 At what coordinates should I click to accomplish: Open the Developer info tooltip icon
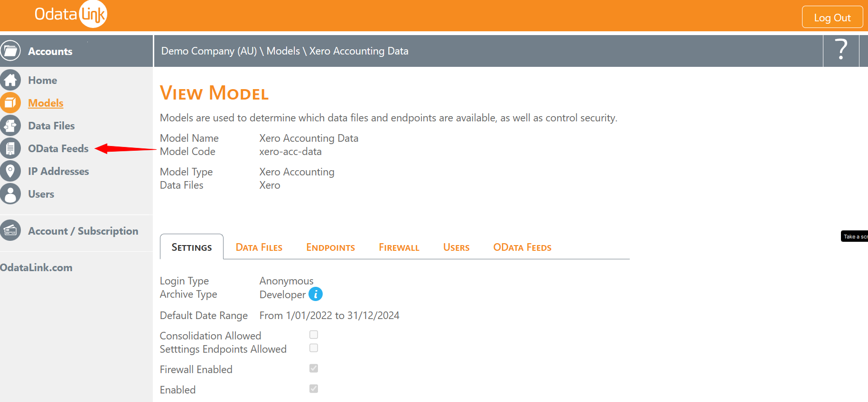pyautogui.click(x=316, y=294)
